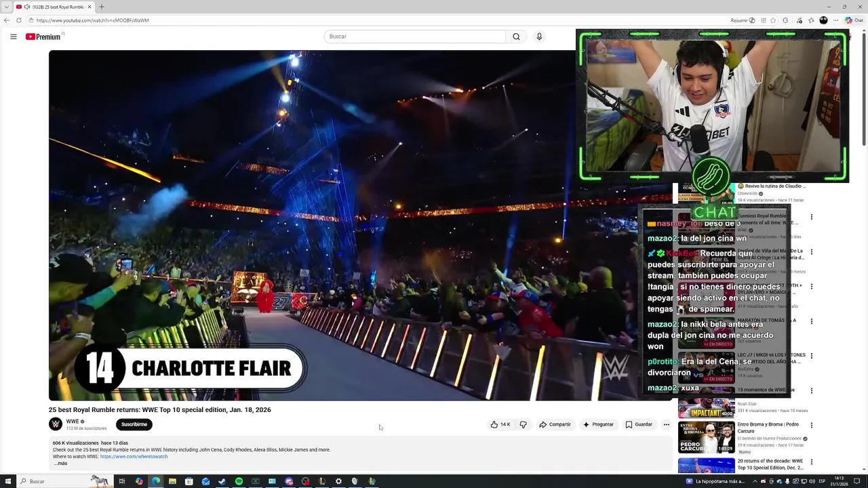Open Edge split screen icon in address bar
This screenshot has width=868, height=488.
click(764, 20)
